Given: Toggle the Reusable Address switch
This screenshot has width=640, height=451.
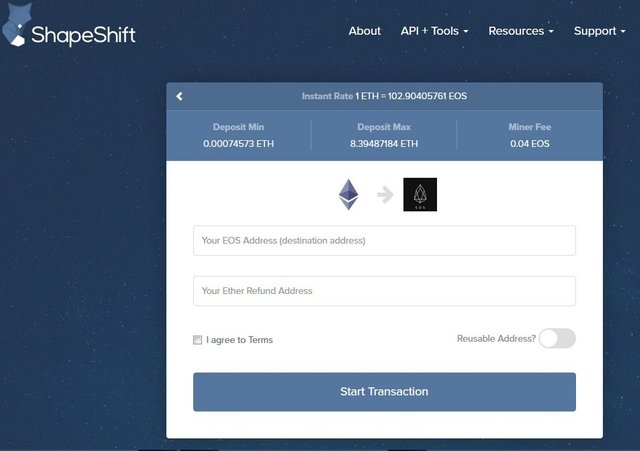Looking at the screenshot, I should [x=557, y=338].
